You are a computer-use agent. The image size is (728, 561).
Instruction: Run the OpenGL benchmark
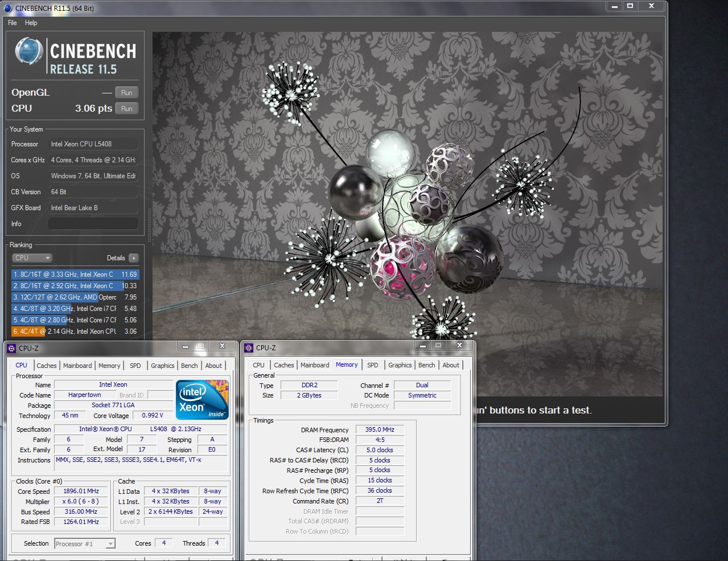click(127, 93)
